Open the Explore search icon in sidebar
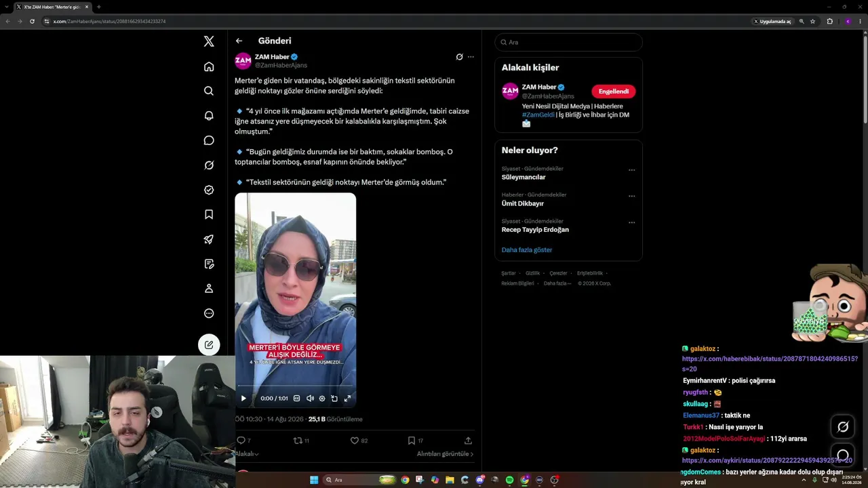 tap(209, 91)
